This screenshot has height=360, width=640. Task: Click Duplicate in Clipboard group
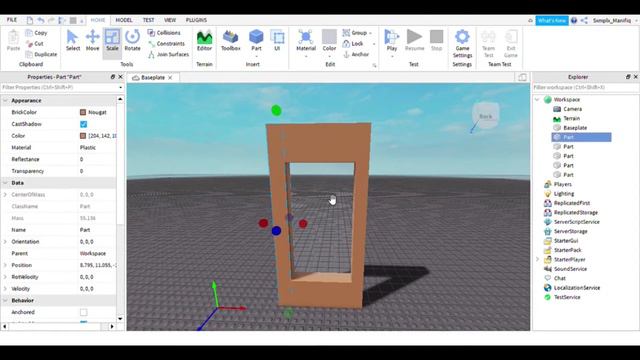41,54
